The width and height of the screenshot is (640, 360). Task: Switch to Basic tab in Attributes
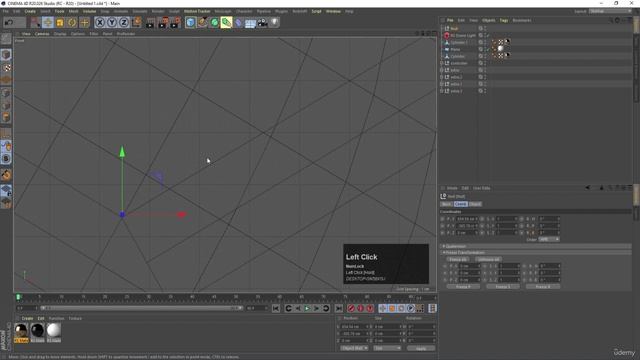447,204
